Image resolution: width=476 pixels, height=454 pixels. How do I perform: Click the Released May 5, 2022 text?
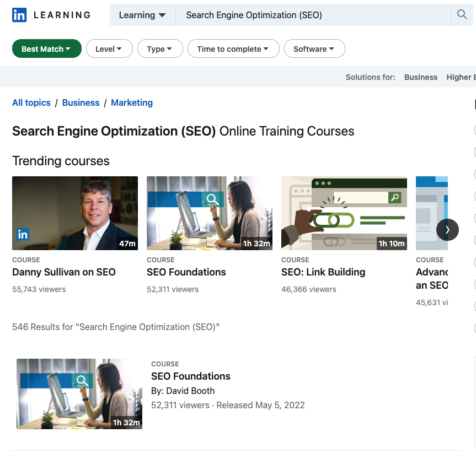[260, 405]
